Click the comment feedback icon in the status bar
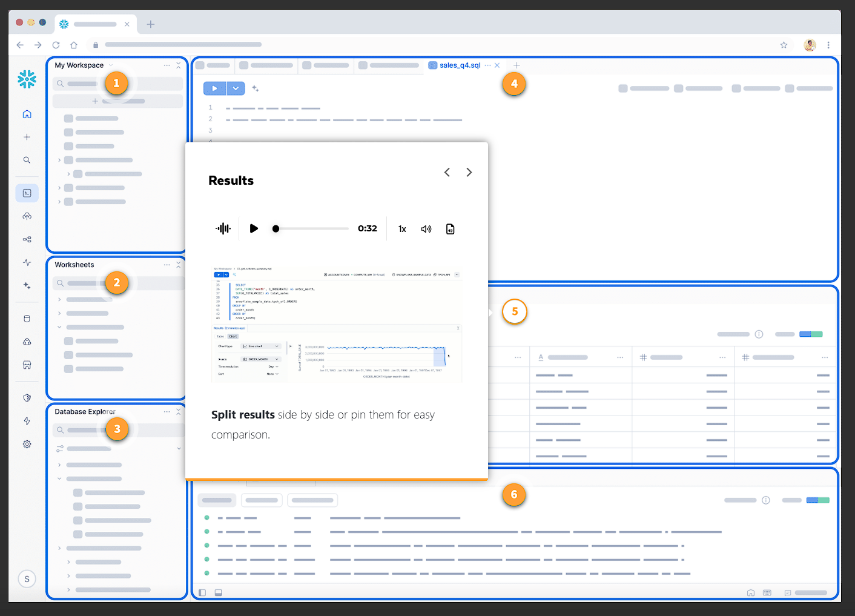Screen dimensions: 855x616 pyautogui.click(x=788, y=593)
